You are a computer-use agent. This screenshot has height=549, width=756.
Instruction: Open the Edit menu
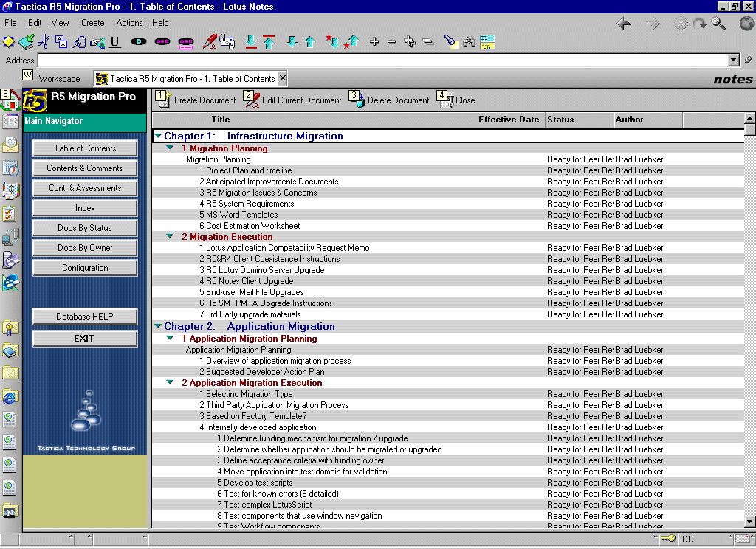[x=34, y=23]
